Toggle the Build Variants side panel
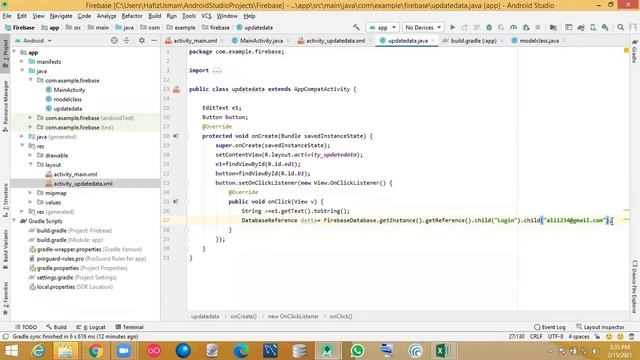This screenshot has width=640, height=360. tap(5, 249)
